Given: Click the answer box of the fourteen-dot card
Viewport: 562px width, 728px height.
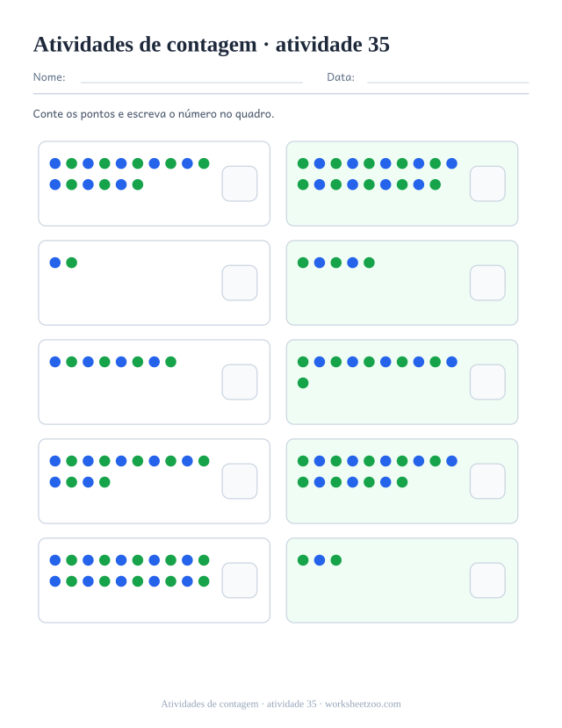Looking at the screenshot, I should [x=240, y=481].
